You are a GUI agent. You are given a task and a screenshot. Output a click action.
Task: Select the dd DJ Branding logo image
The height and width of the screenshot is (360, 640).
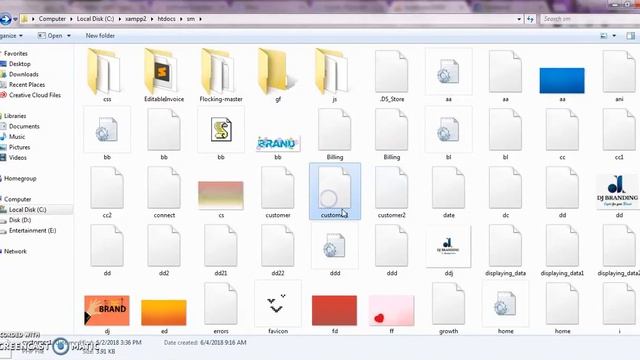(617, 191)
